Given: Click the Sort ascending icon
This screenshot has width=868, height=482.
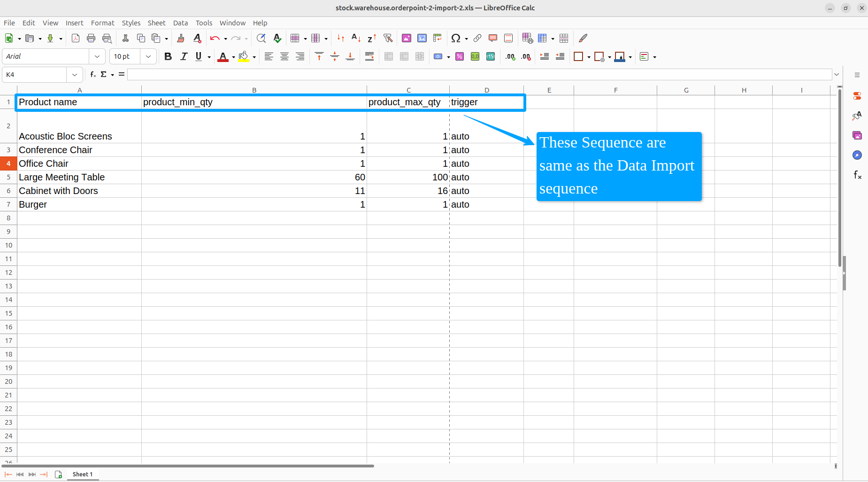Looking at the screenshot, I should click(x=356, y=39).
